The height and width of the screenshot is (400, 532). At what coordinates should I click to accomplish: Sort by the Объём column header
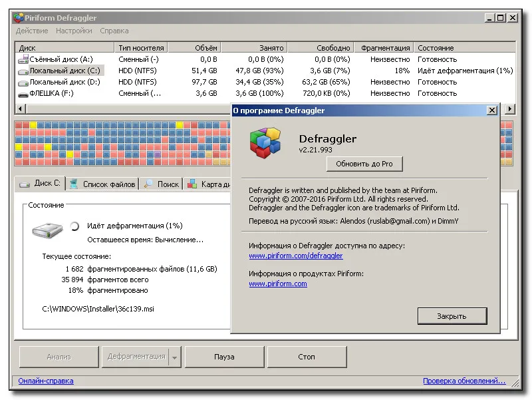click(x=195, y=48)
